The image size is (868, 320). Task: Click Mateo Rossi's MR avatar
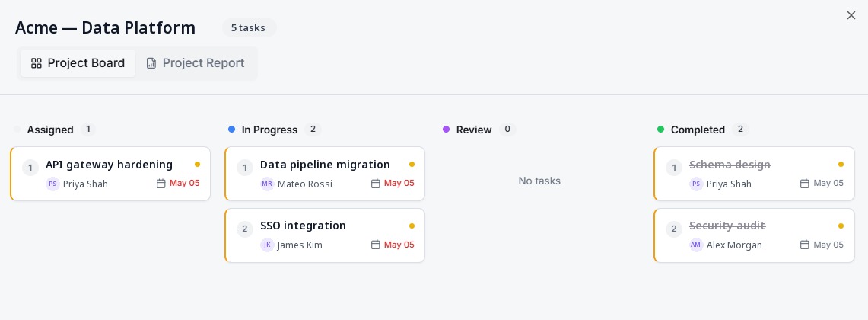(267, 184)
